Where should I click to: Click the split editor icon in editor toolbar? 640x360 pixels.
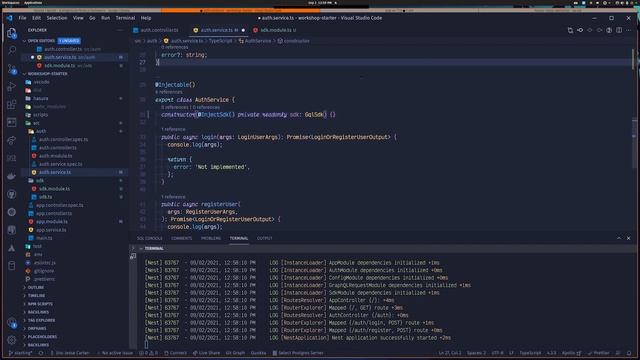pos(619,30)
